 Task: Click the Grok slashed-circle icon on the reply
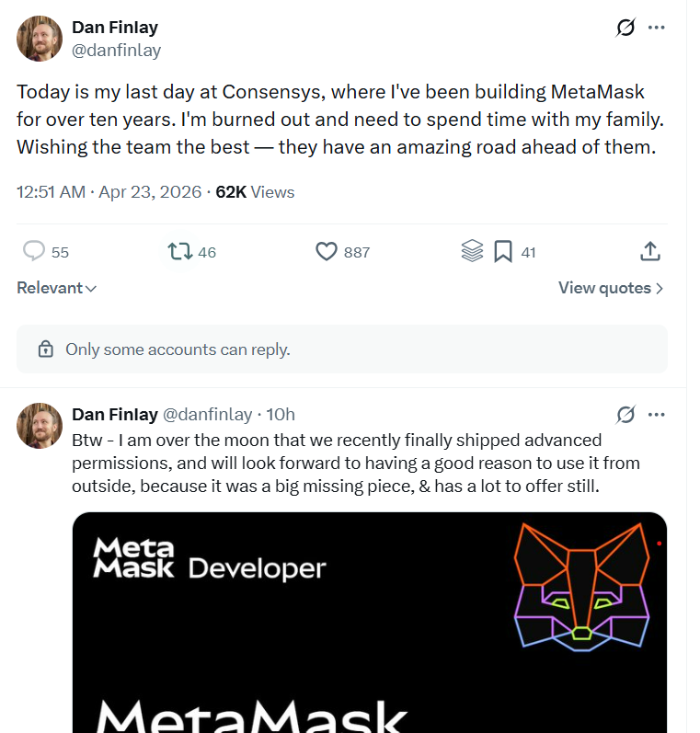coord(625,415)
